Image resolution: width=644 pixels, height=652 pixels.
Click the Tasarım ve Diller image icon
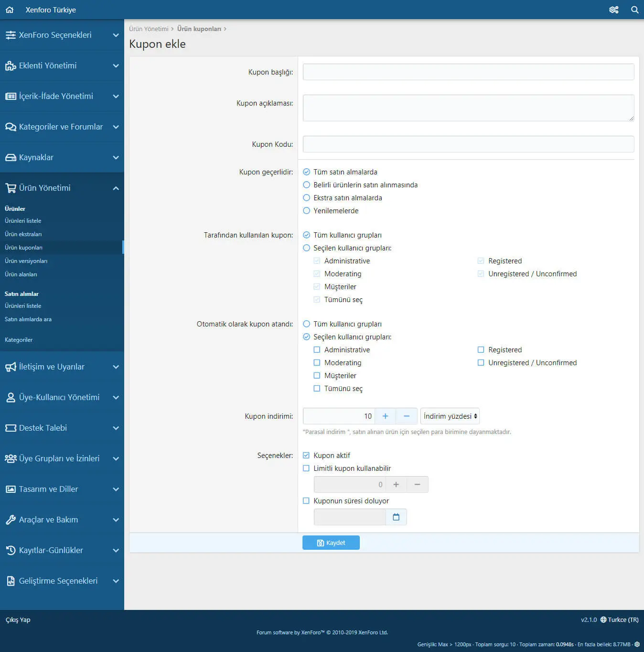11,489
